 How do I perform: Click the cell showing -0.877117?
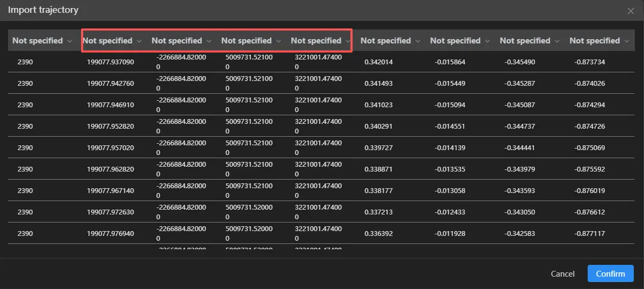[x=589, y=234]
